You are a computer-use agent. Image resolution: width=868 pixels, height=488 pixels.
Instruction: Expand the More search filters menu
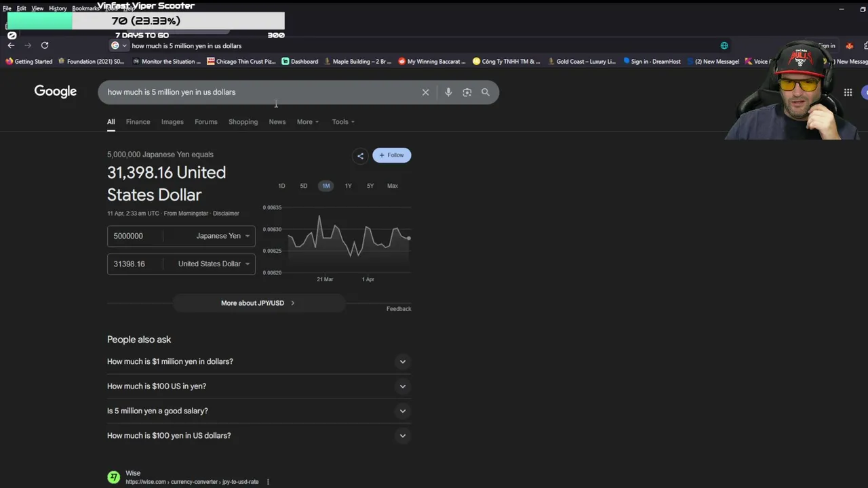coord(307,122)
